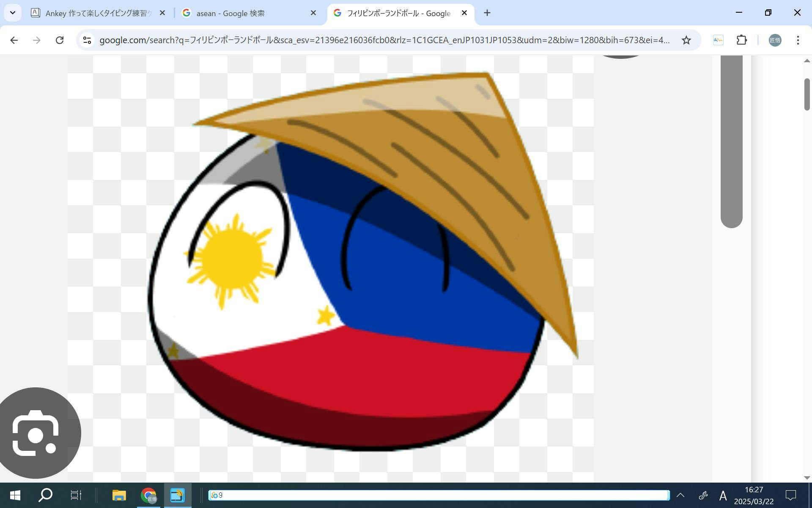The image size is (812, 508).
Task: Click the pinned extension icon beside Extensions
Action: pyautogui.click(x=718, y=40)
